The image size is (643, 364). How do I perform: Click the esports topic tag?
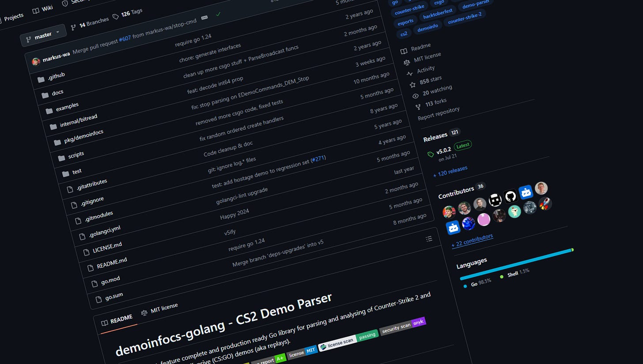(405, 22)
